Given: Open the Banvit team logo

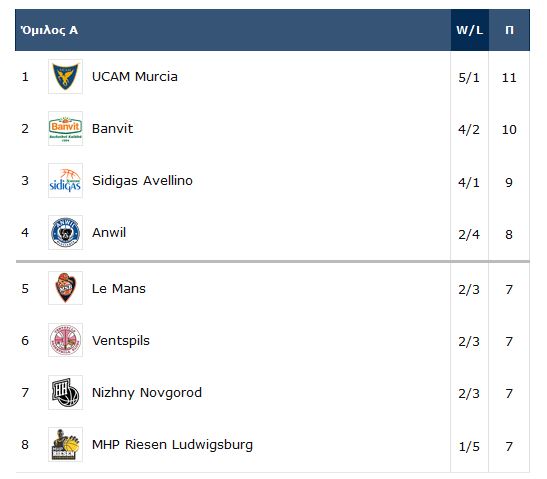Looking at the screenshot, I should 65,128.
